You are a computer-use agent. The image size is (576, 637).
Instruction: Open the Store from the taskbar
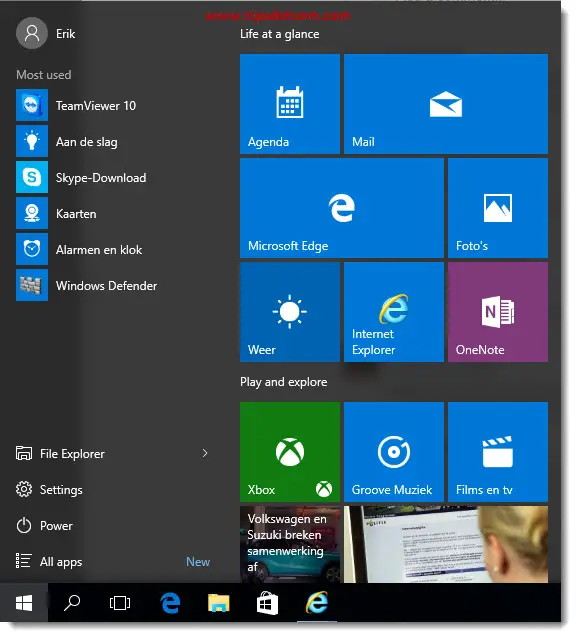click(x=267, y=603)
